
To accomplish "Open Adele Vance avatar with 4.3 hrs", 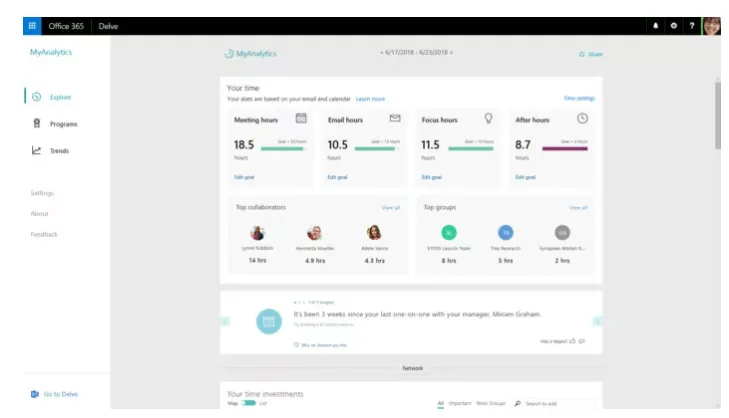I will (x=374, y=232).
